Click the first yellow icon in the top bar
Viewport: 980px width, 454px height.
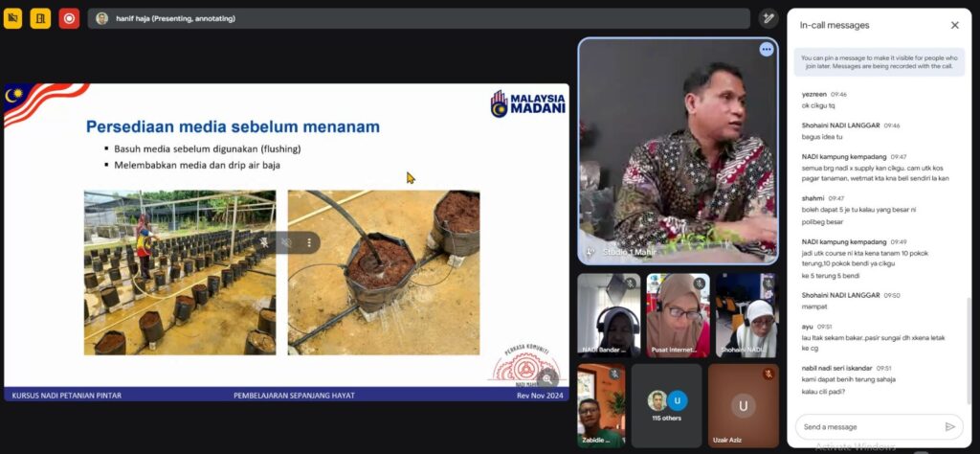point(12,18)
